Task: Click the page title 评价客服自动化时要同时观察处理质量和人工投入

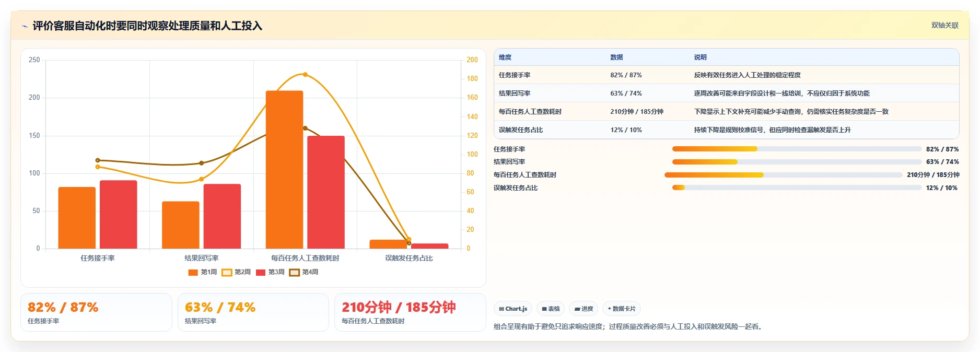Action: [147, 26]
